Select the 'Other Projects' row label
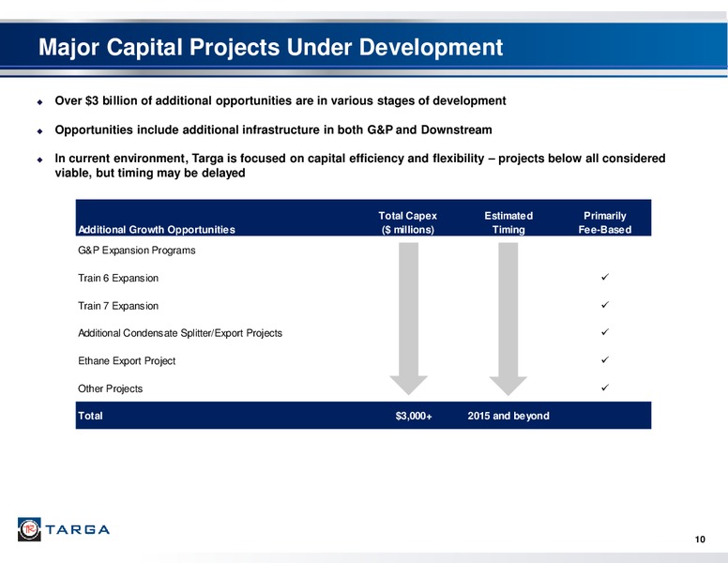This screenshot has height=563, width=728. click(x=110, y=388)
